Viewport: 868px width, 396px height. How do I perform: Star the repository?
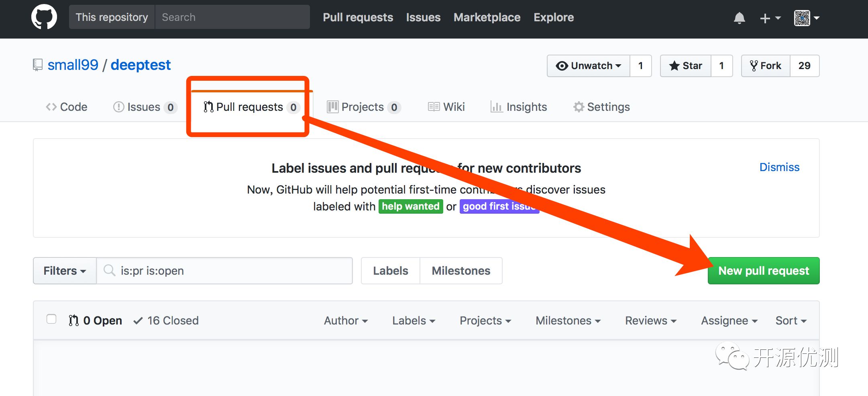686,66
